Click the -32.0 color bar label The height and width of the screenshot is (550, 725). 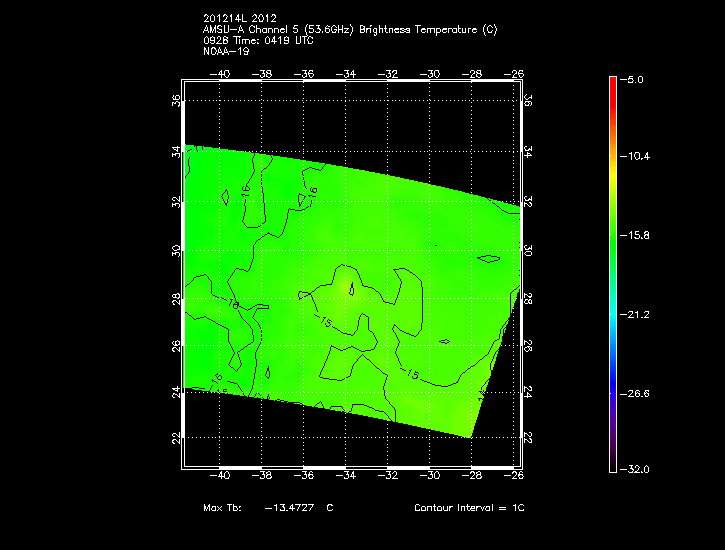tap(636, 469)
